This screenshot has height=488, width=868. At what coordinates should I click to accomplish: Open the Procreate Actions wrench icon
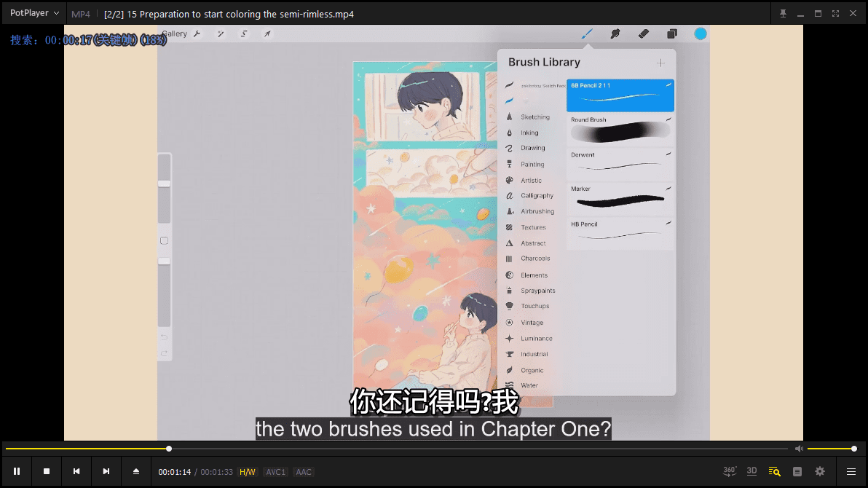tap(197, 34)
